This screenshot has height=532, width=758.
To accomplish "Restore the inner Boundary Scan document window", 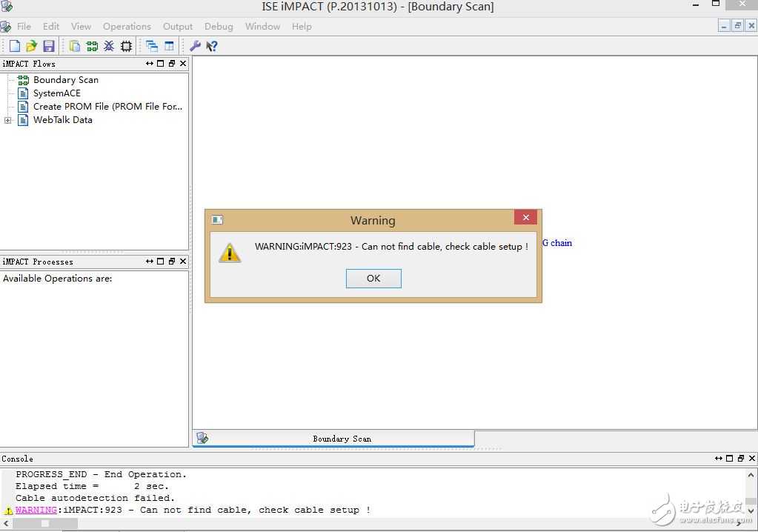I will click(737, 26).
